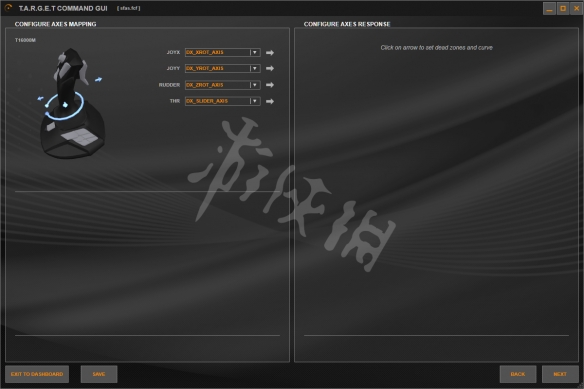Image resolution: width=584 pixels, height=389 pixels.
Task: Select the DX_SLIDER_AXIS combo box field
Action: 222,101
